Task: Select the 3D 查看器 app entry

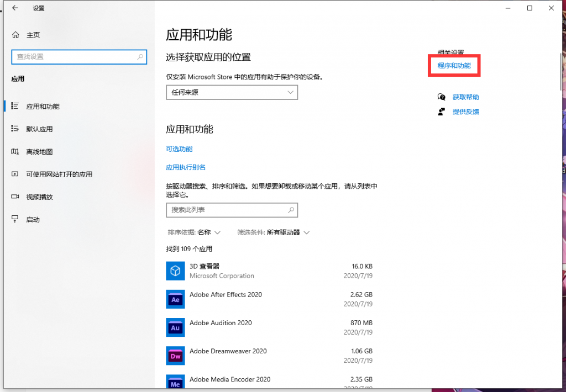Action: click(269, 271)
